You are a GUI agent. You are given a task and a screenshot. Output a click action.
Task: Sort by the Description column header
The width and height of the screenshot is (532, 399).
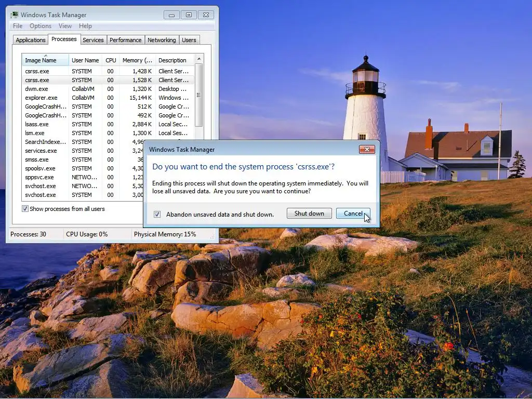(x=175, y=60)
